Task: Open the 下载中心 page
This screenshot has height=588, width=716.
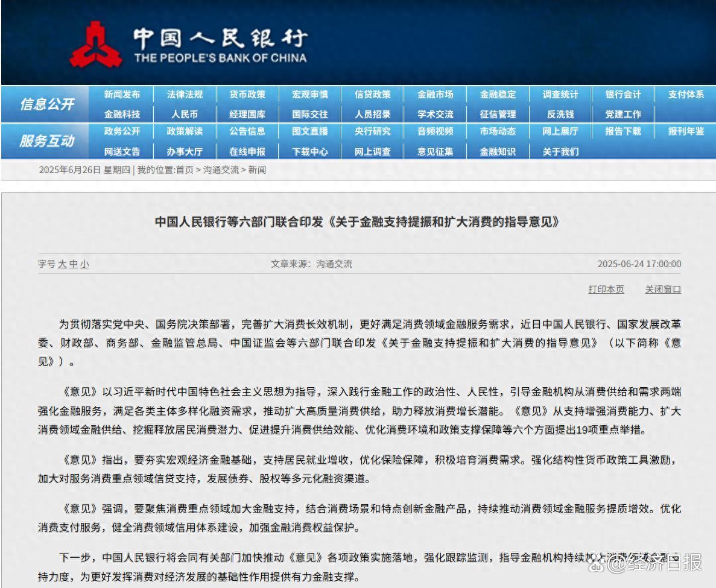Action: pyautogui.click(x=310, y=151)
